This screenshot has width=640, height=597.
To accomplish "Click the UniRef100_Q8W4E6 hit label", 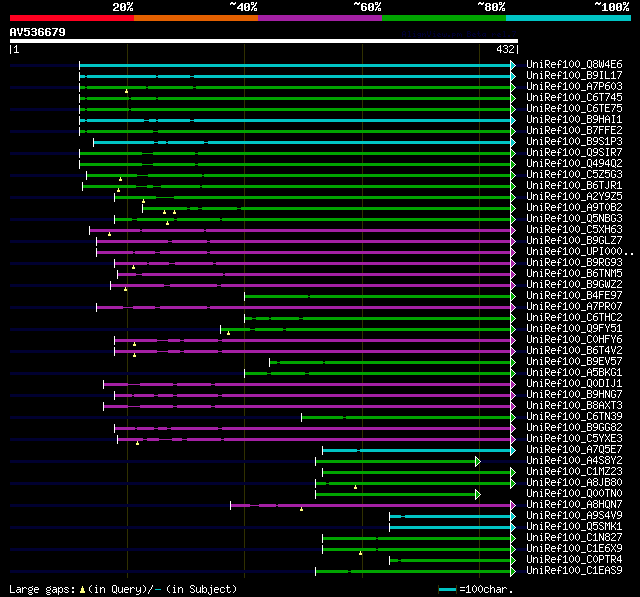I will (x=574, y=64).
